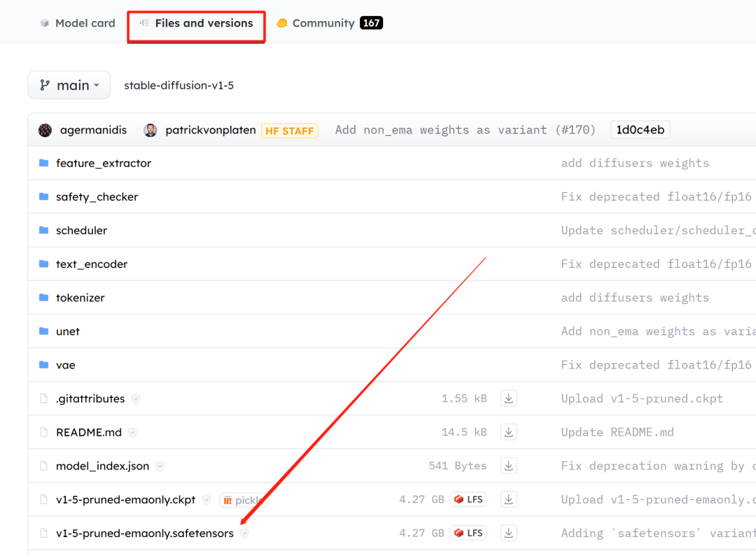The image size is (756, 556).
Task: Click the '14.5 kB' size of README.md
Action: click(464, 433)
